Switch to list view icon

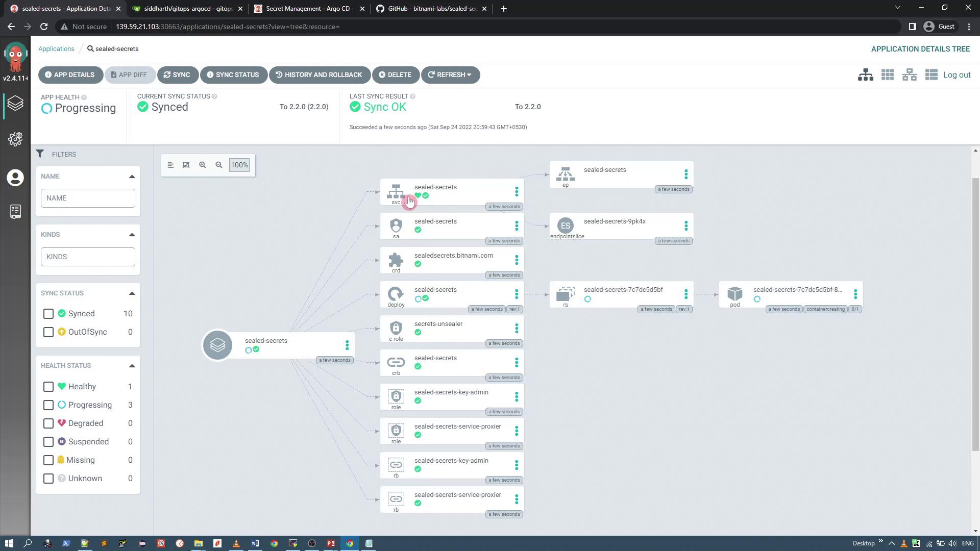[x=932, y=75]
